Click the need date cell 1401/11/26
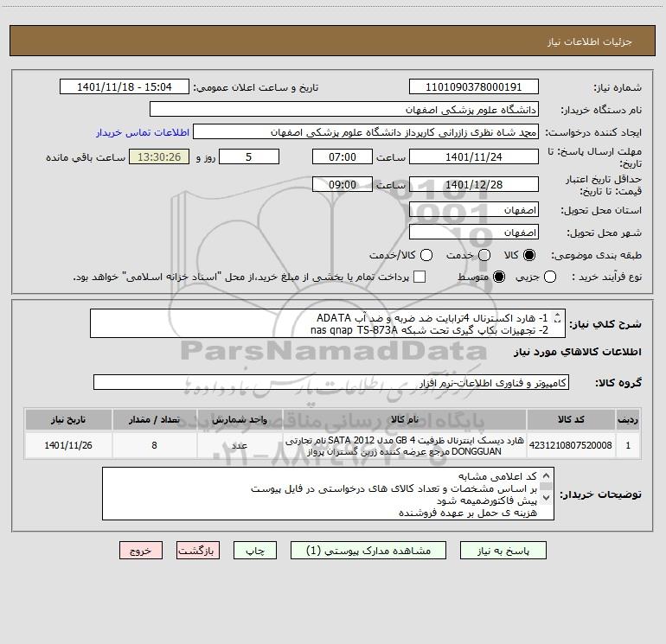The image size is (666, 644). [x=68, y=445]
